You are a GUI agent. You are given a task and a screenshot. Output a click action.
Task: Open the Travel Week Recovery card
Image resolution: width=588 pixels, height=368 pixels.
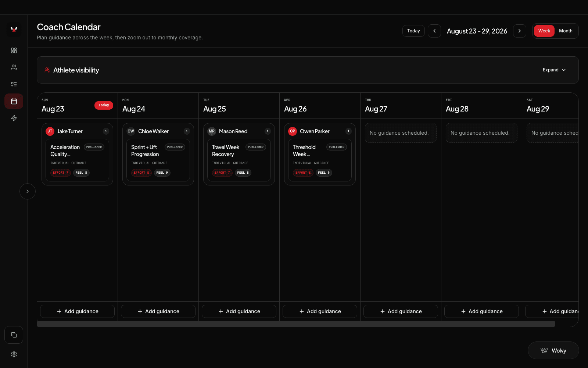point(239,160)
